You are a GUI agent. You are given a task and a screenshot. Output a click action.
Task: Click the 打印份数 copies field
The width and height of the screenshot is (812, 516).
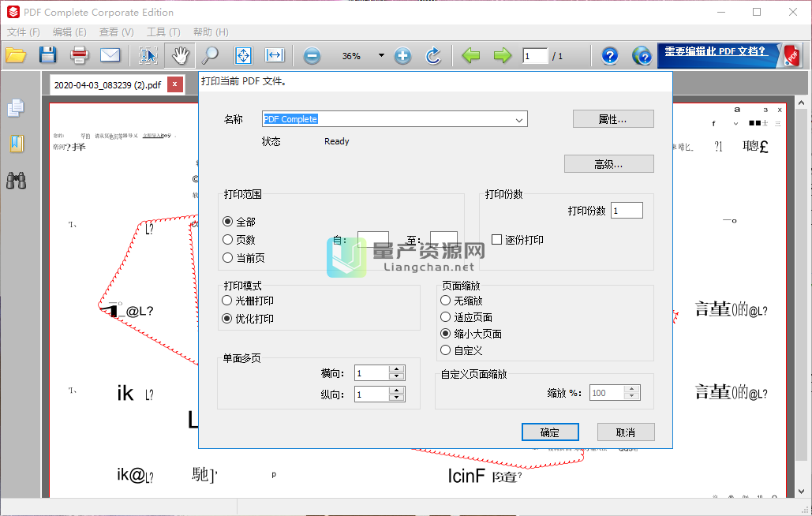[x=627, y=211]
